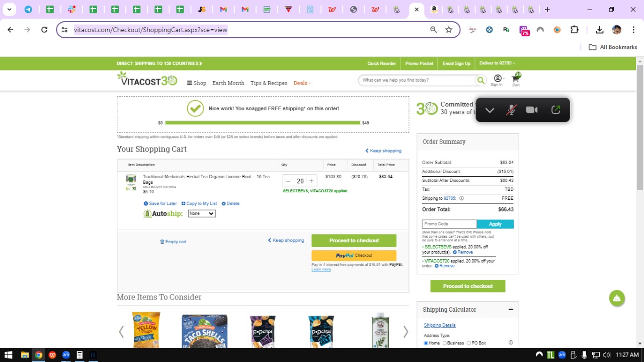Toggle the video camera in Zoom controls
Image resolution: width=644 pixels, height=362 pixels.
[532, 110]
